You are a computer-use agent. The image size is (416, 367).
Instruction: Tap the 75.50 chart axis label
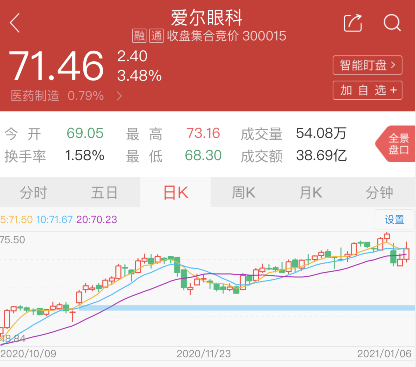pos(13,240)
